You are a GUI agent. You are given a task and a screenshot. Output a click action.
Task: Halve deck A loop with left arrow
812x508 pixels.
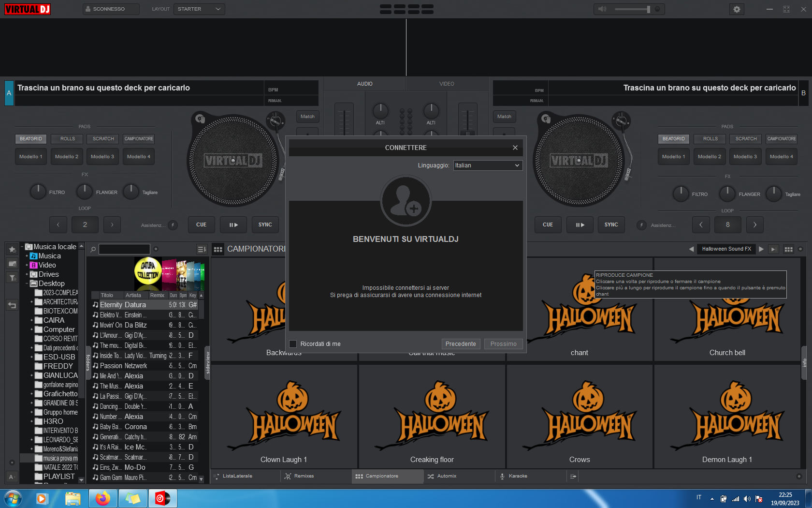coord(58,225)
